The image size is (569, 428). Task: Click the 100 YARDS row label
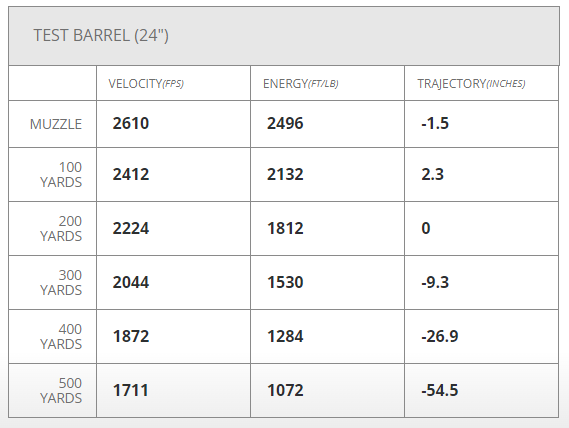tap(61, 175)
